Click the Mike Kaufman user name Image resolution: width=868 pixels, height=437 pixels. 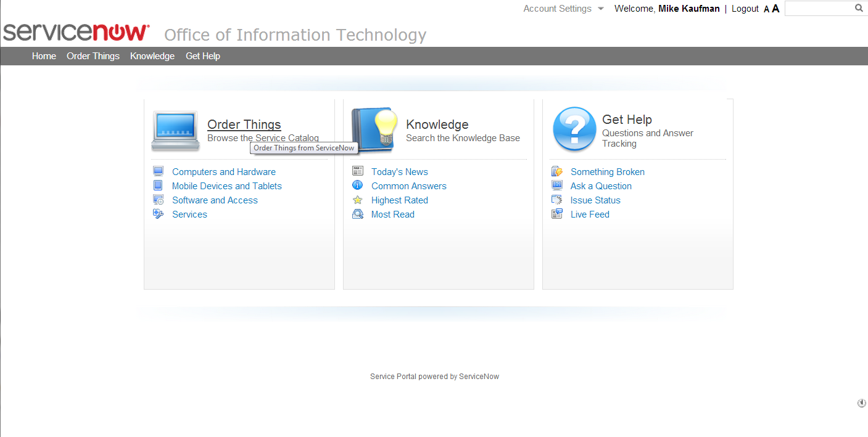[689, 9]
